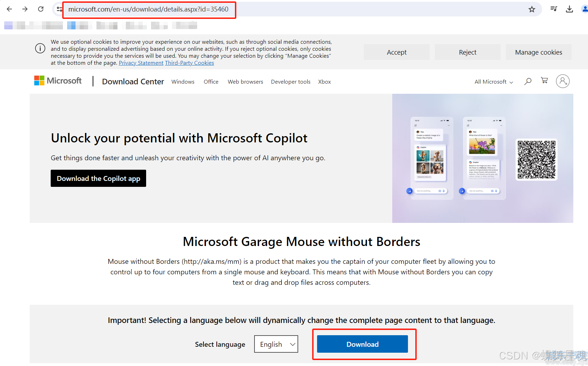Viewport: 588px width, 366px height.
Task: Open the Microsoft search magnifier icon
Action: point(528,81)
